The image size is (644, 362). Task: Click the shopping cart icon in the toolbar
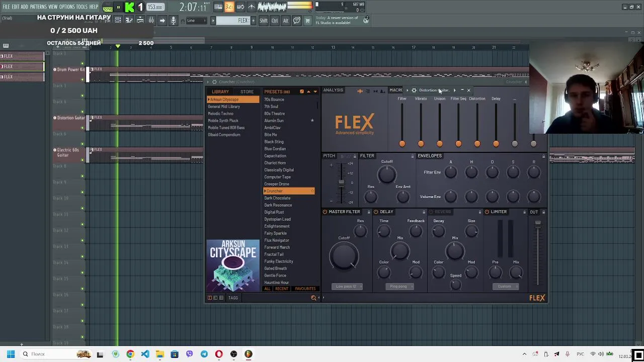click(307, 21)
